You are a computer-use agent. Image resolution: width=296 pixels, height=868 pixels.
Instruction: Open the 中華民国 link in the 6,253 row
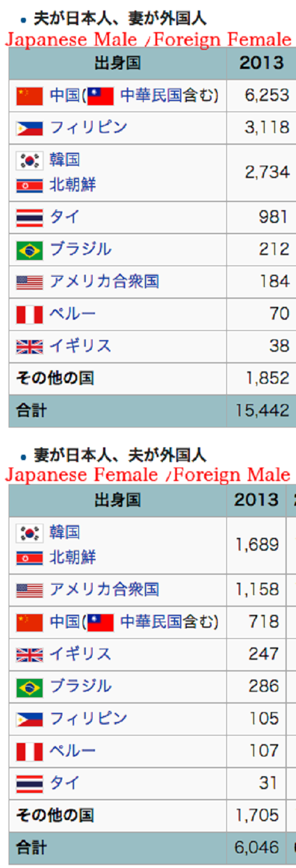[152, 95]
